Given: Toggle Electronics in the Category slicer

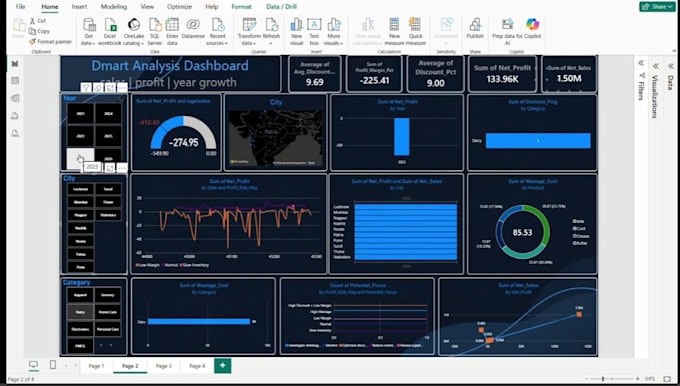Looking at the screenshot, I should [x=80, y=329].
